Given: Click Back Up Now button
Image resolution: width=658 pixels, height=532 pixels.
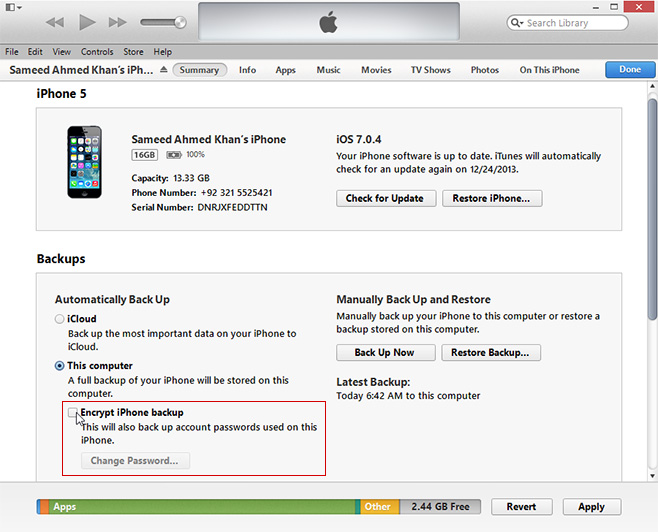Looking at the screenshot, I should click(x=385, y=352).
